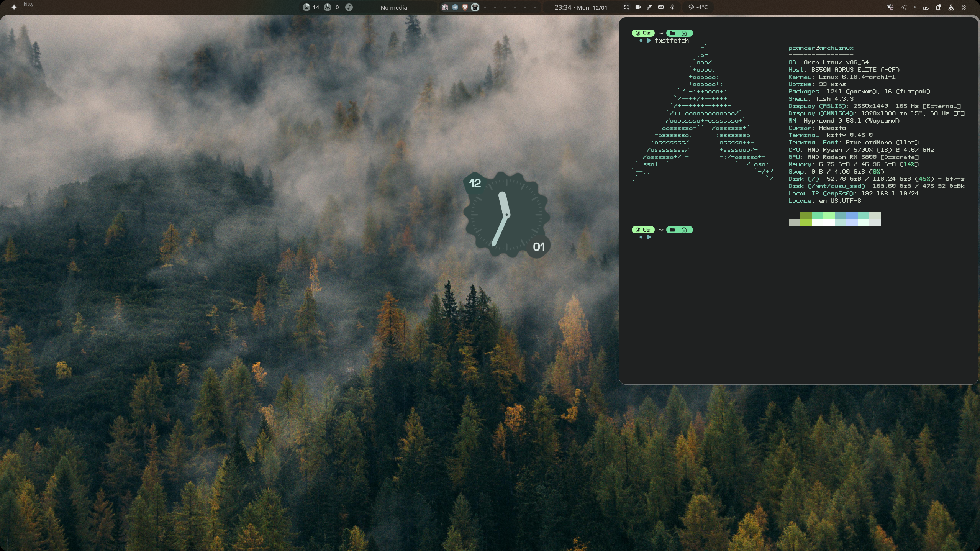Image resolution: width=980 pixels, height=551 pixels.
Task: Click the music note media icon
Action: point(349,7)
